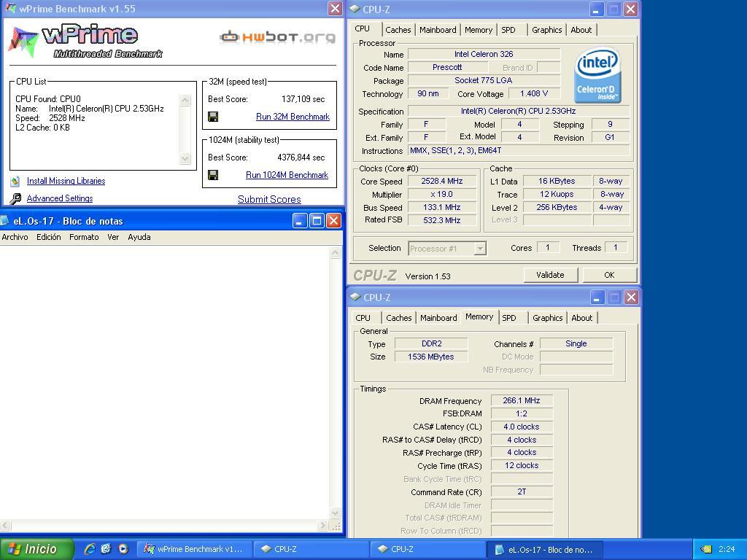Minimize the lower CPU-Z window
Screen dimensions: 747x560
click(597, 297)
